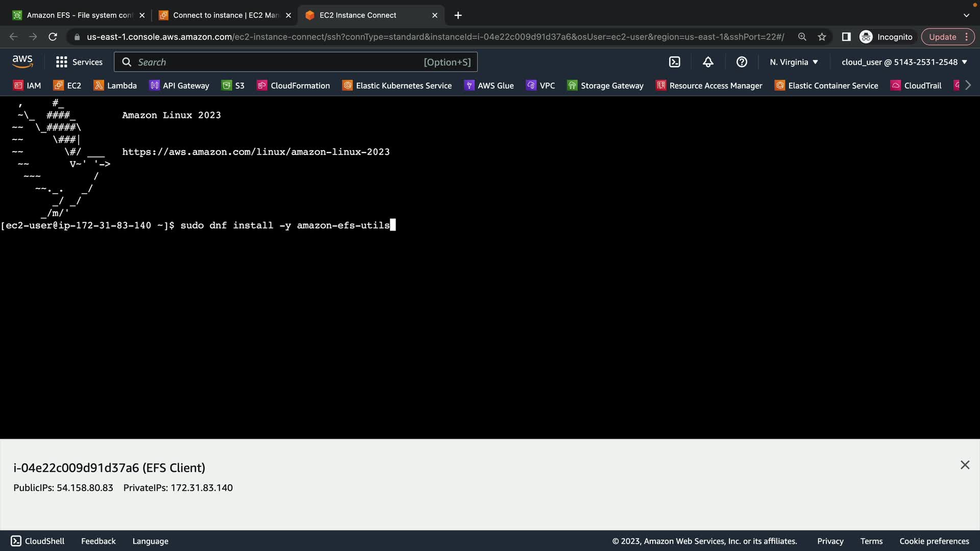Reload the browser page
The height and width of the screenshot is (551, 980).
point(53,37)
